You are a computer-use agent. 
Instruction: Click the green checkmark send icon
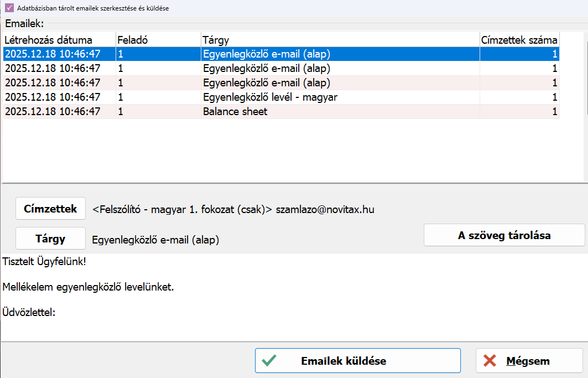point(269,361)
